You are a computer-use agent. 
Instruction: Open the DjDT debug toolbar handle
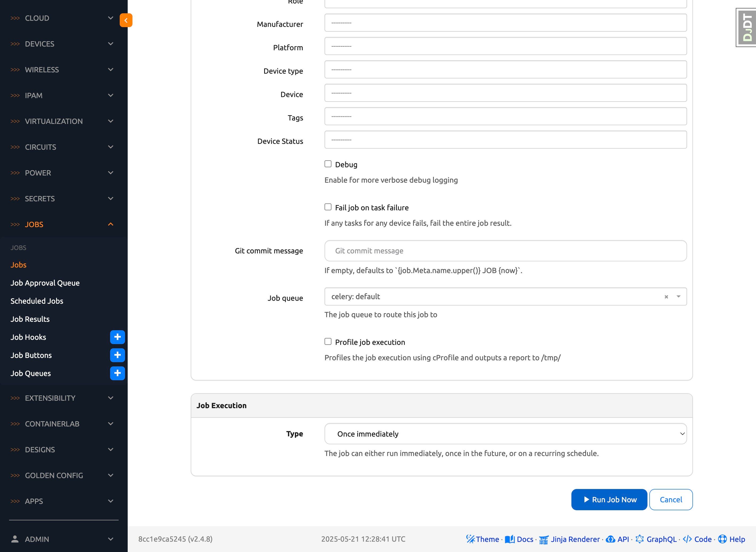click(747, 27)
